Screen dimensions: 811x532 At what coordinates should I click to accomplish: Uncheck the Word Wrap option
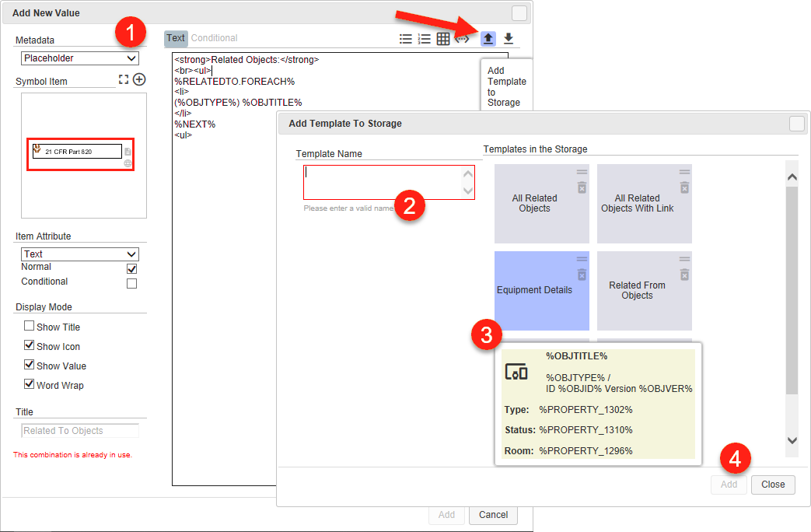coord(29,384)
